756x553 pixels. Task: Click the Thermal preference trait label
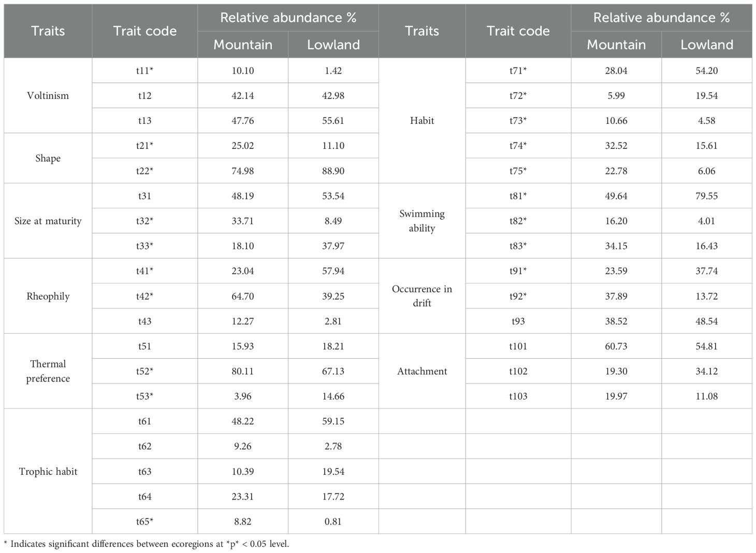pos(48,371)
